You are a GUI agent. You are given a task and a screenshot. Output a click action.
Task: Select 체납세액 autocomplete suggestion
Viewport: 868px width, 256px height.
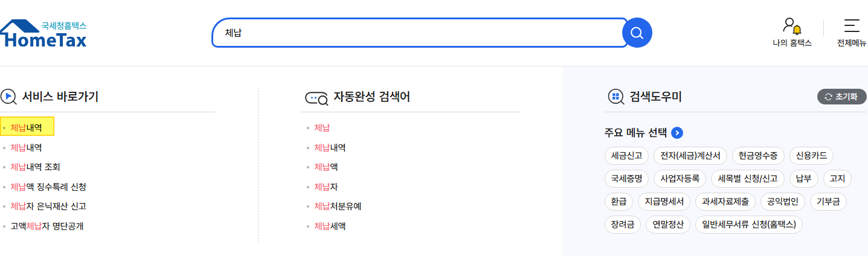coord(330,226)
